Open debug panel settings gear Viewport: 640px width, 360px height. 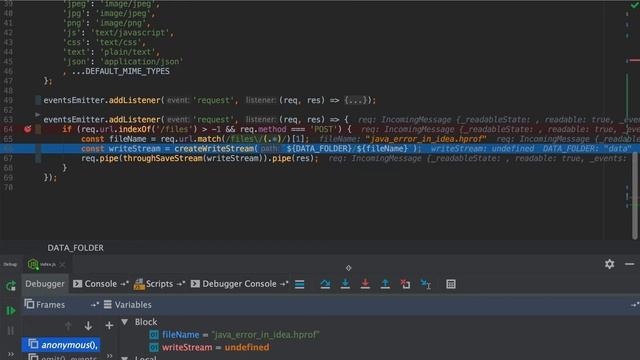click(609, 264)
